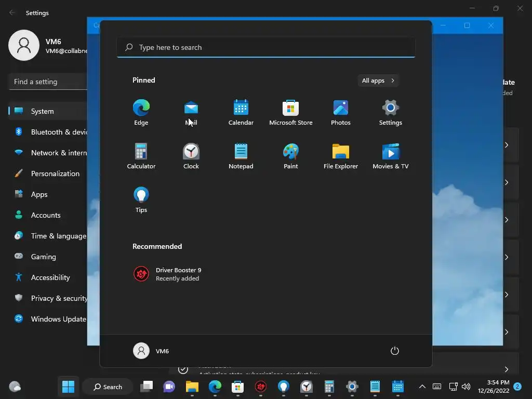Open the Tips pinned app
The width and height of the screenshot is (532, 399).
(141, 200)
